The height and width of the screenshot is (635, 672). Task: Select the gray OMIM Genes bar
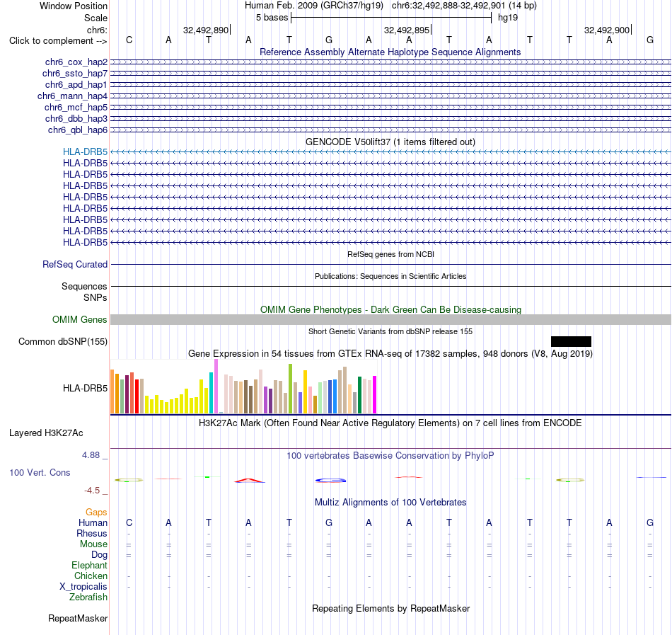tap(391, 319)
